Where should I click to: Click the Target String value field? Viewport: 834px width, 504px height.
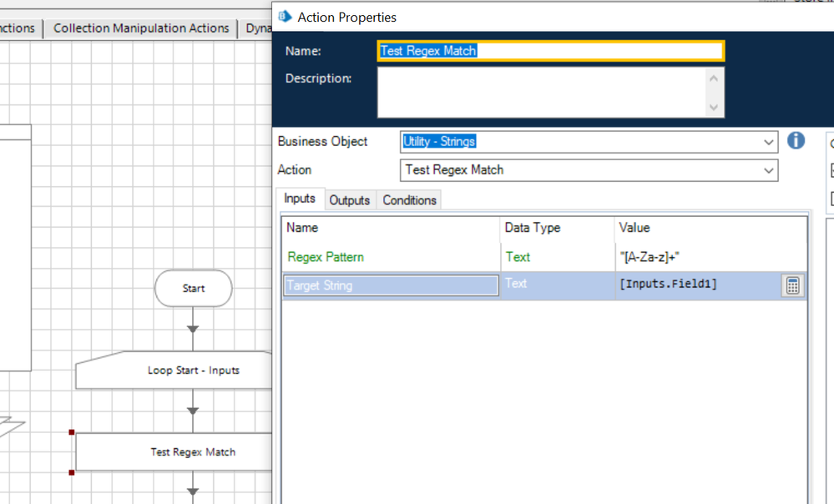pyautogui.click(x=697, y=285)
